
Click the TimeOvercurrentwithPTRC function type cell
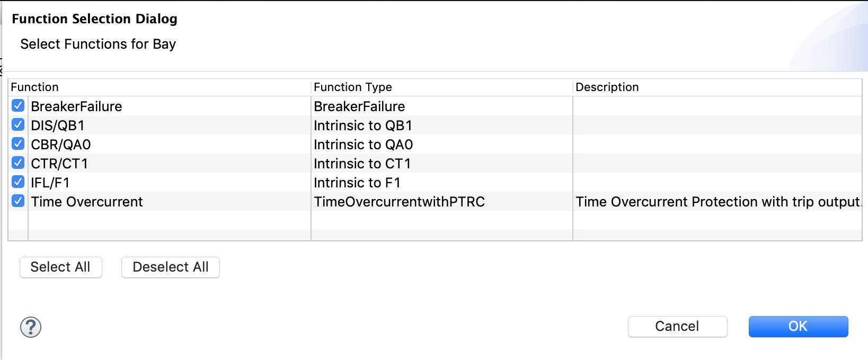(x=400, y=202)
